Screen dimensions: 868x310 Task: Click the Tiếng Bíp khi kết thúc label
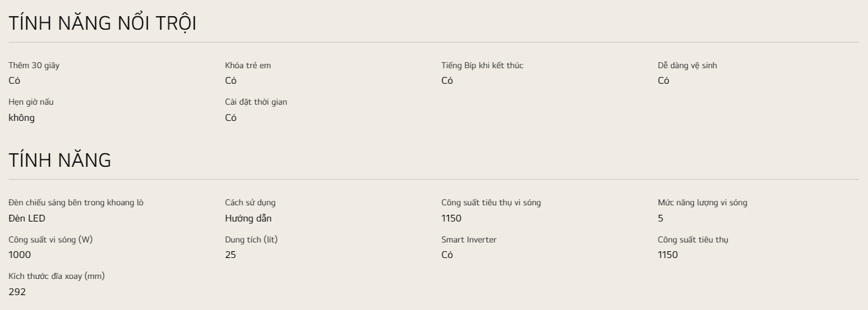point(482,66)
